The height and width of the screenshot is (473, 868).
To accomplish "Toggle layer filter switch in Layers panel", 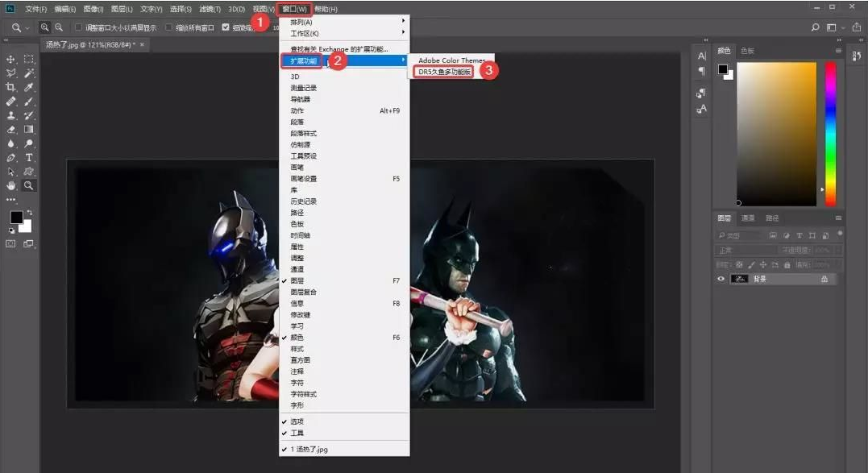I will pyautogui.click(x=840, y=234).
